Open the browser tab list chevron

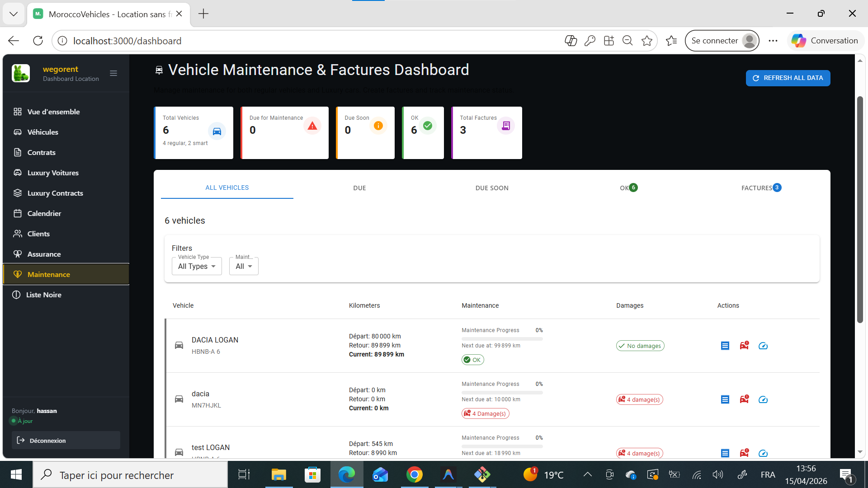[14, 14]
